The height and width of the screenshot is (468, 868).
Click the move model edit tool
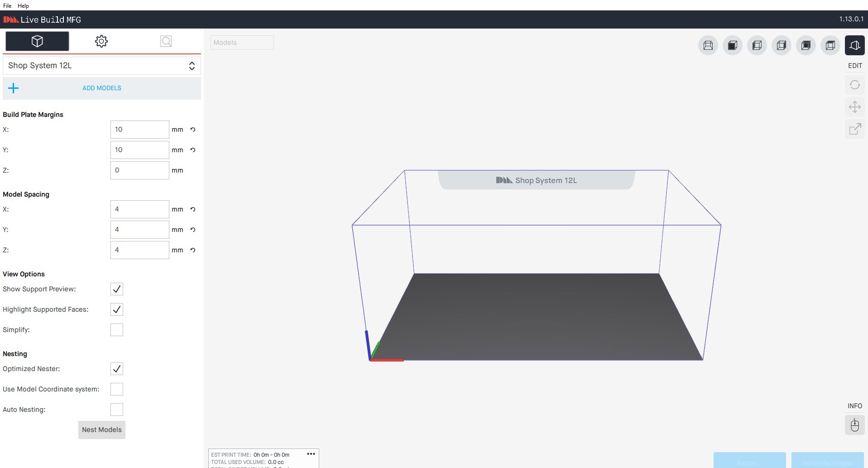click(855, 107)
